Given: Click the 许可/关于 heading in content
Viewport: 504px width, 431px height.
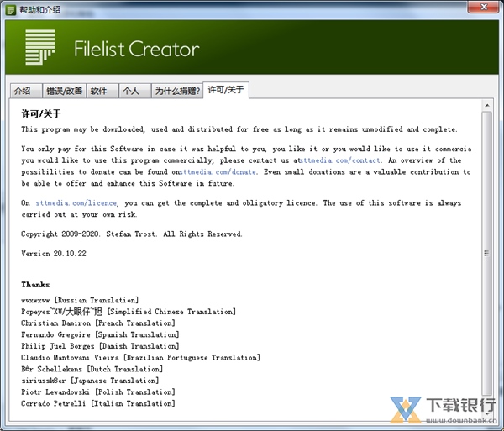Looking at the screenshot, I should point(41,113).
